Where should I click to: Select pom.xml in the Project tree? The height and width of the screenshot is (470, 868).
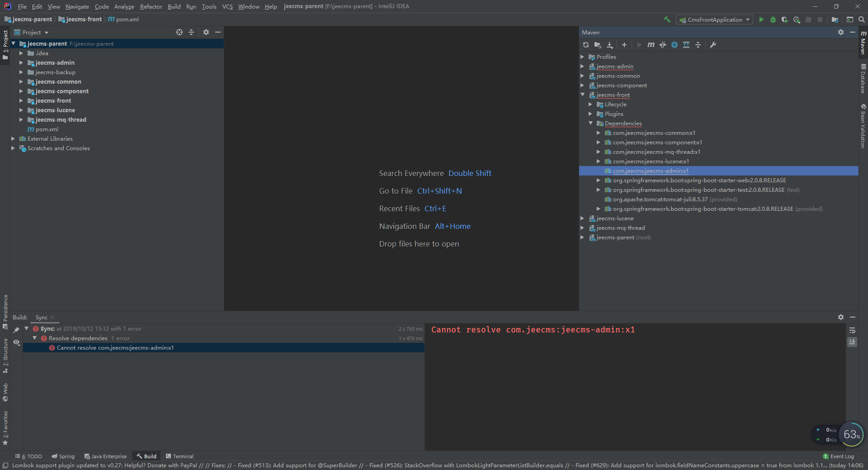tap(47, 129)
